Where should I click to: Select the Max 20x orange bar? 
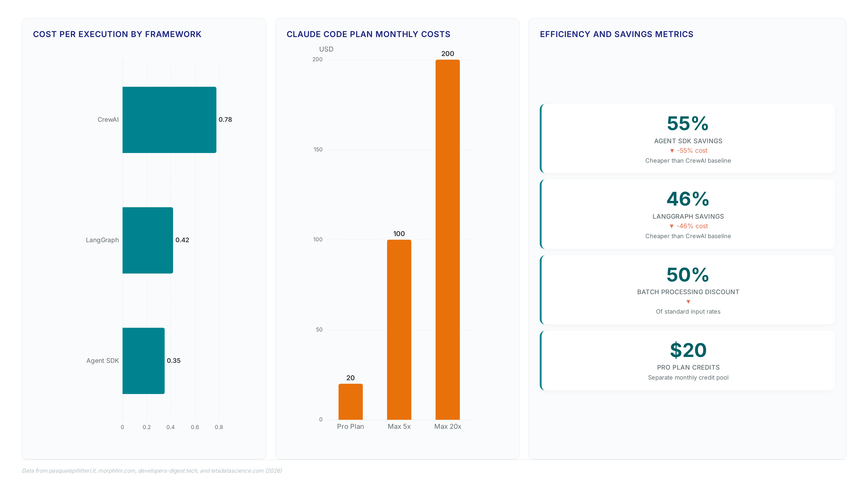coord(448,240)
